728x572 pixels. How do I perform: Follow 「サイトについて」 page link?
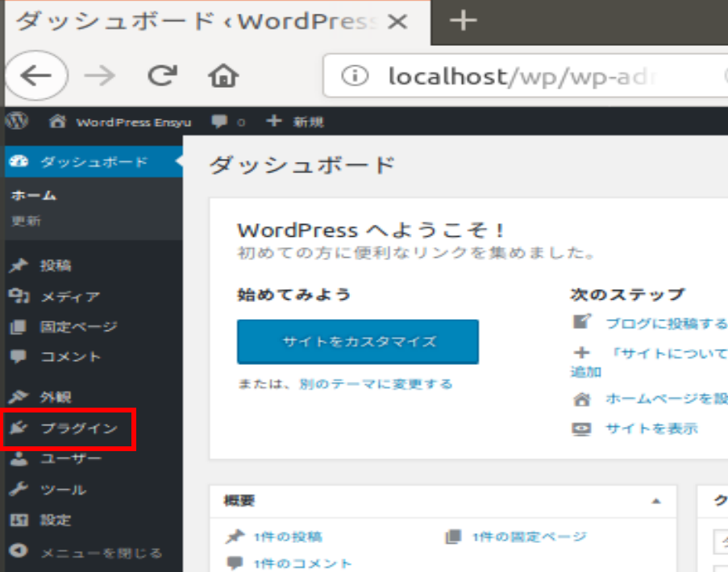(x=668, y=354)
